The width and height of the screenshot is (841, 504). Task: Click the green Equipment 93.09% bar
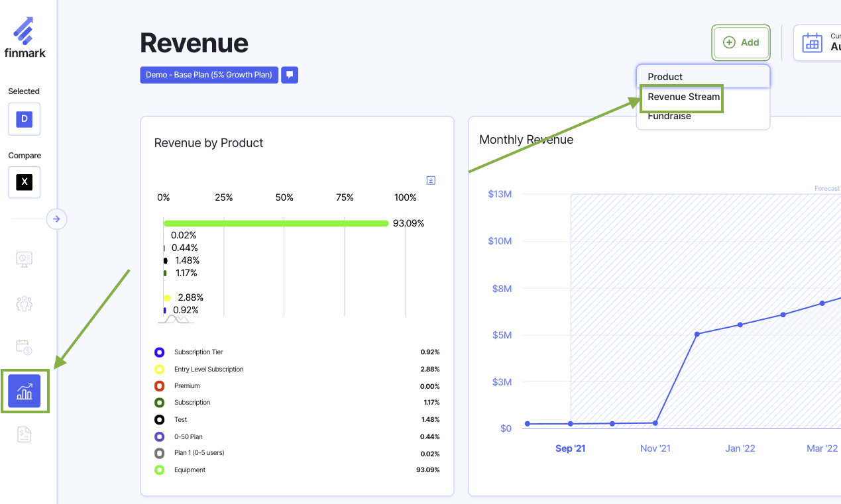276,223
